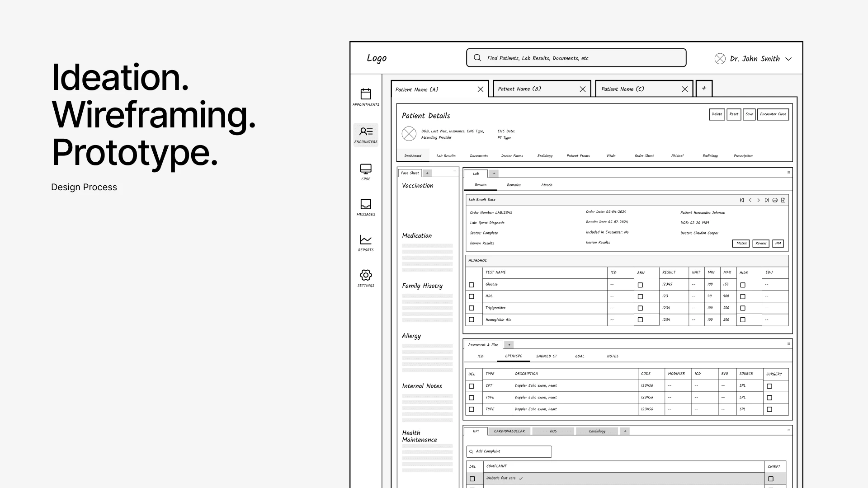Open the Appointments calendar icon

366,94
